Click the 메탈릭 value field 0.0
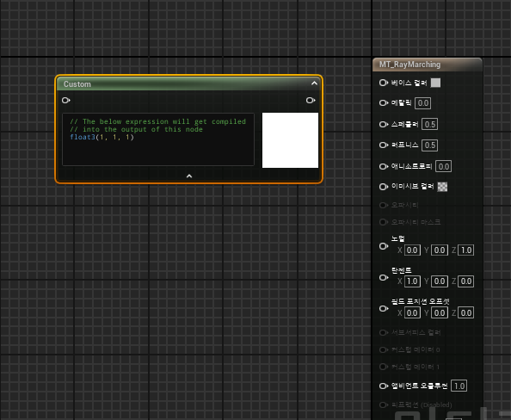This screenshot has width=511, height=420. (x=423, y=103)
